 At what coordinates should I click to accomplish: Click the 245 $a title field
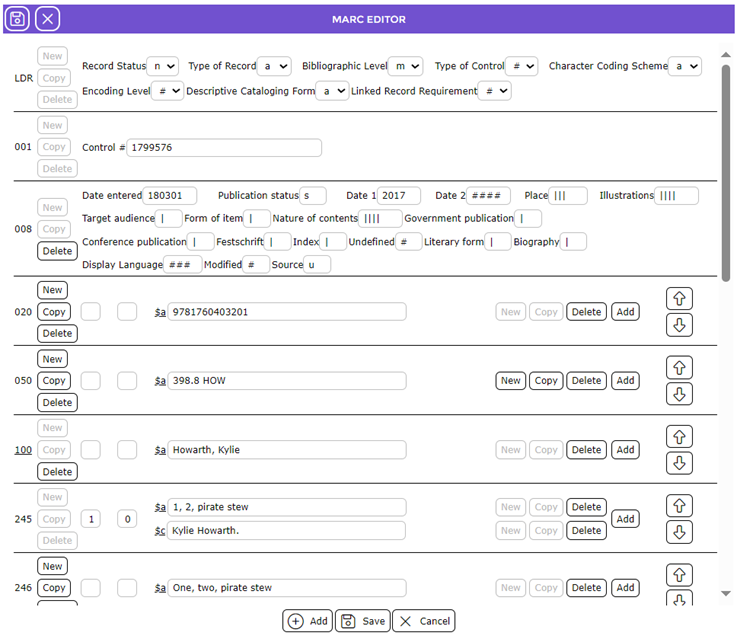(287, 507)
